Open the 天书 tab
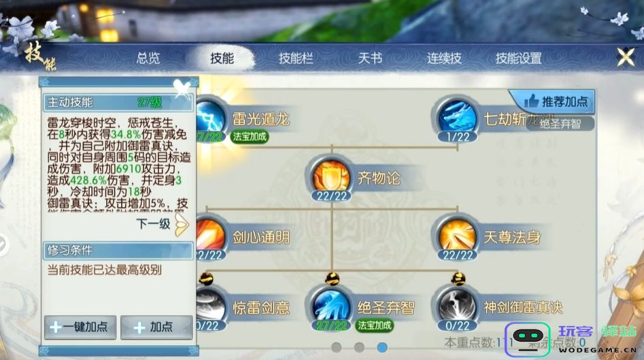 click(370, 58)
